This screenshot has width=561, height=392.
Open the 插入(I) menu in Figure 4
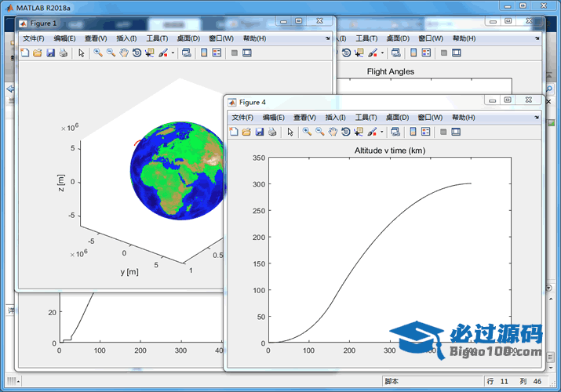336,117
